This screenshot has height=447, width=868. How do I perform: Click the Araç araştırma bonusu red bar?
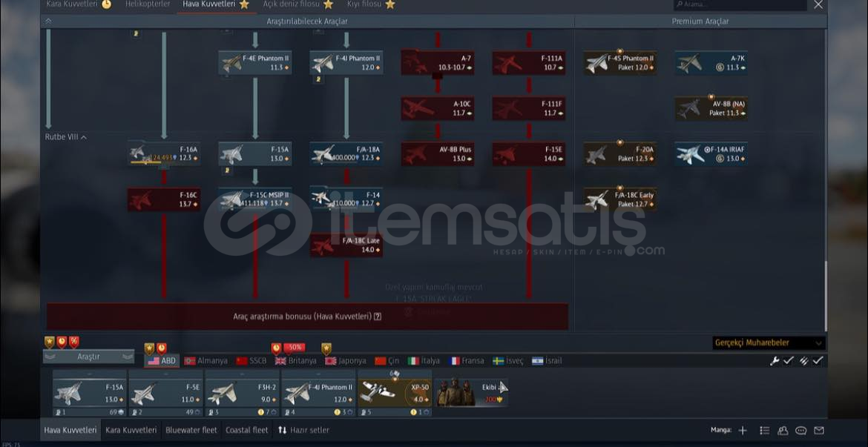click(x=307, y=317)
